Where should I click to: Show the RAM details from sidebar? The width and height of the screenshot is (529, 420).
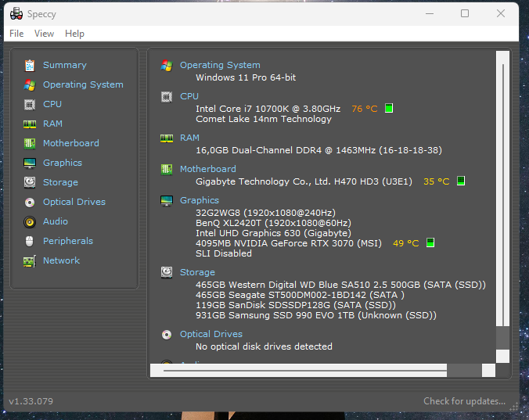52,124
